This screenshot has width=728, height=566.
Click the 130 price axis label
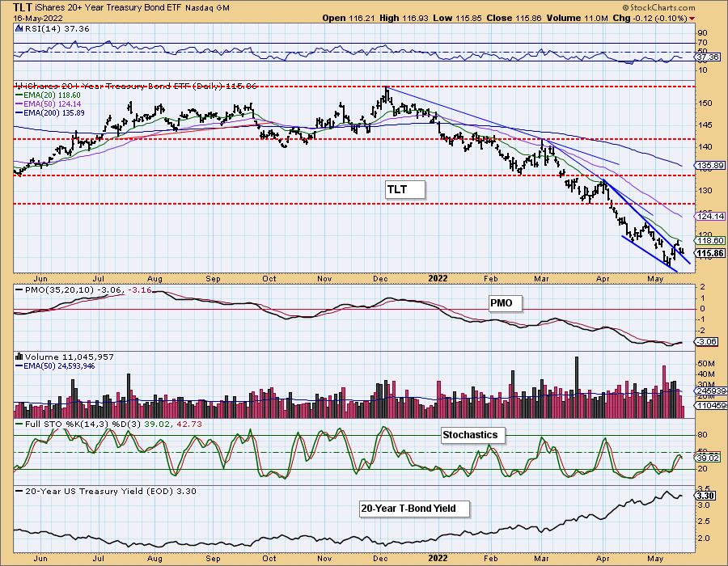pos(704,191)
